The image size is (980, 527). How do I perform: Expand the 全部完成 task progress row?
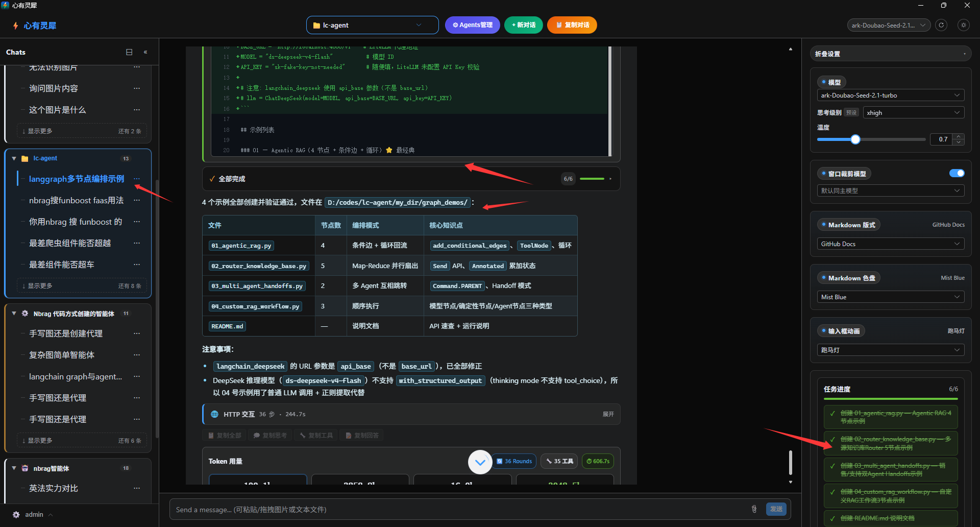[411, 179]
